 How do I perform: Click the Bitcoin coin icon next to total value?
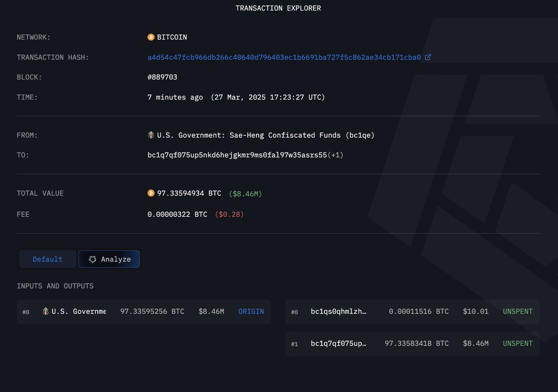(x=151, y=193)
